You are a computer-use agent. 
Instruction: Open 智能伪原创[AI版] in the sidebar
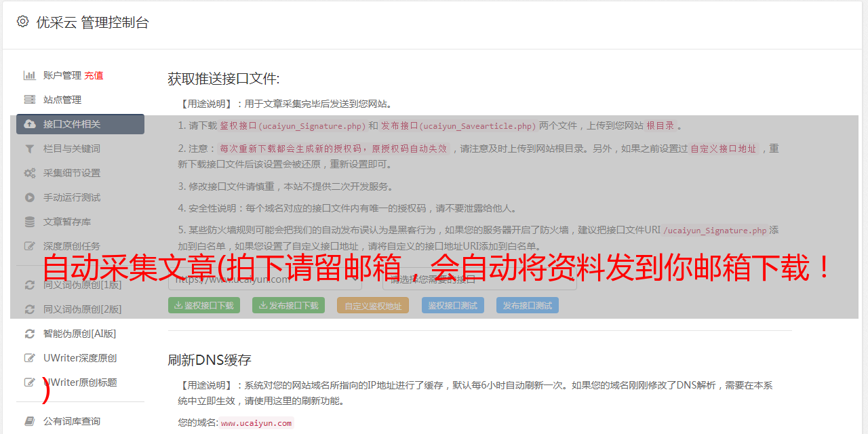point(80,334)
